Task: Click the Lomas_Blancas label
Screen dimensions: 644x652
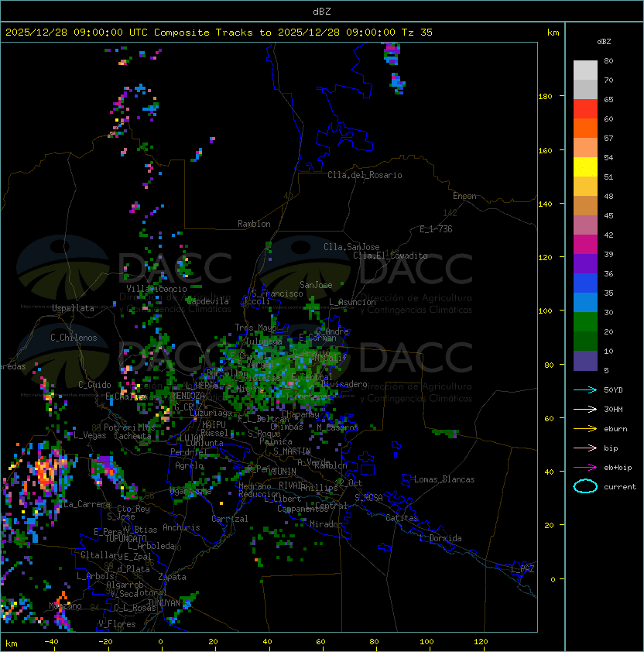Action: 444,479
